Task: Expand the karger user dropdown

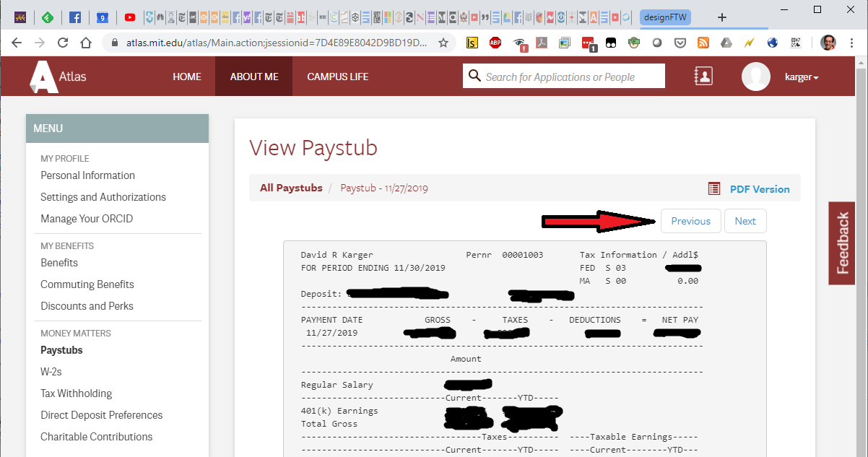Action: click(x=802, y=77)
